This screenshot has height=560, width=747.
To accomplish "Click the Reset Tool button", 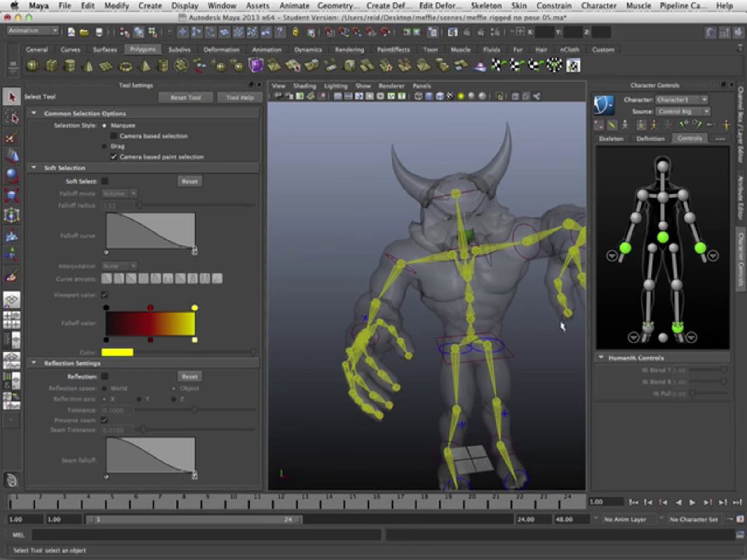I will pyautogui.click(x=186, y=98).
